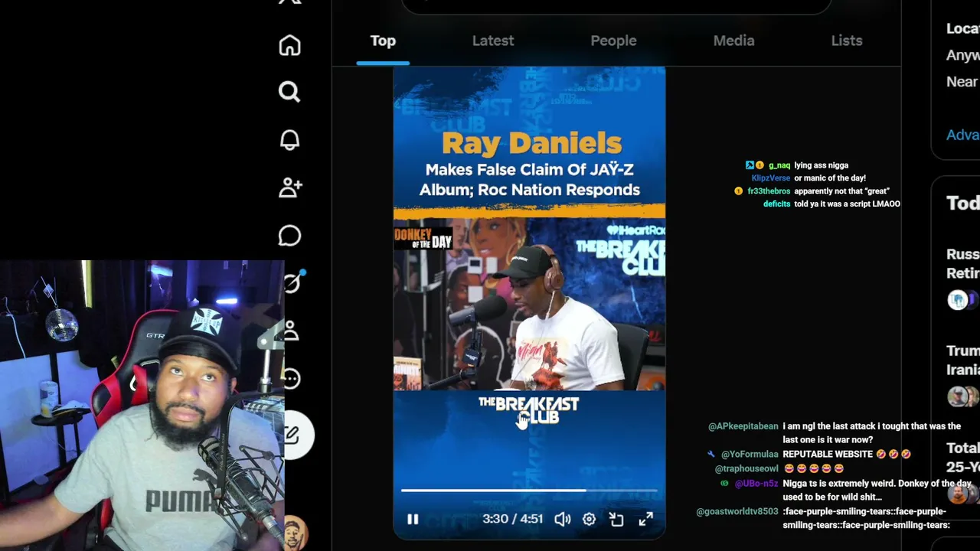Click the pop-out icon next to the video gear
The height and width of the screenshot is (551, 980).
coord(616,520)
